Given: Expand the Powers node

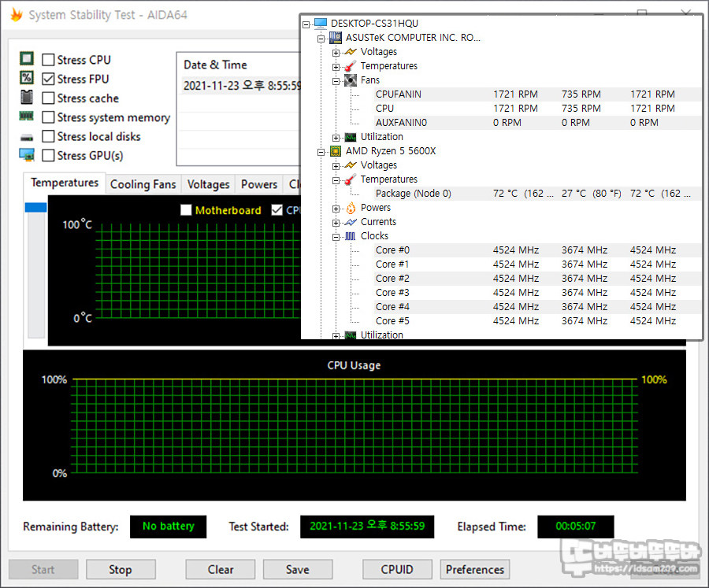Looking at the screenshot, I should point(336,209).
